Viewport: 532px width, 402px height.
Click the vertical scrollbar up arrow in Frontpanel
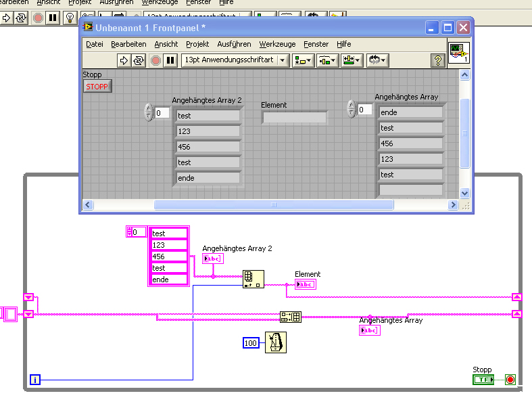(x=464, y=74)
